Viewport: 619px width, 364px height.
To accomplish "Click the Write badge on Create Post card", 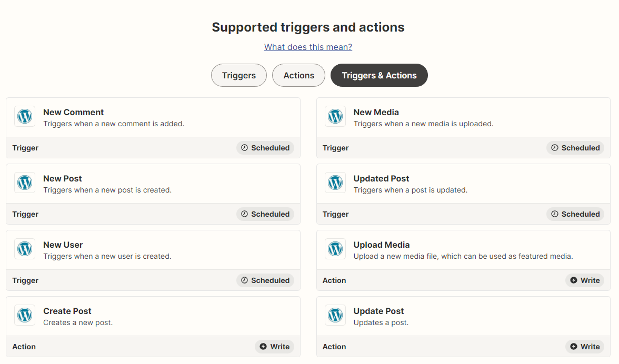I will pyautogui.click(x=275, y=347).
